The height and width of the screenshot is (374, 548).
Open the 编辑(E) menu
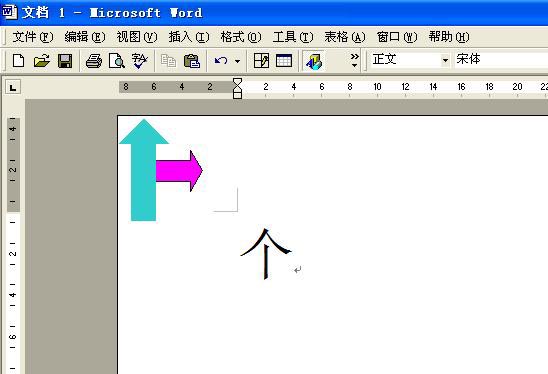(85, 37)
